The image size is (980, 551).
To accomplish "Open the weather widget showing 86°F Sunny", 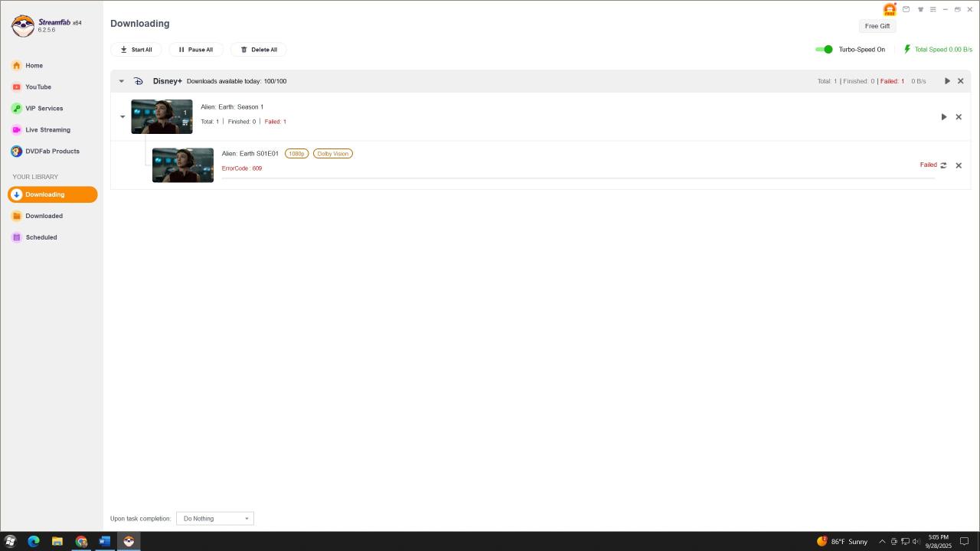I will (x=842, y=541).
